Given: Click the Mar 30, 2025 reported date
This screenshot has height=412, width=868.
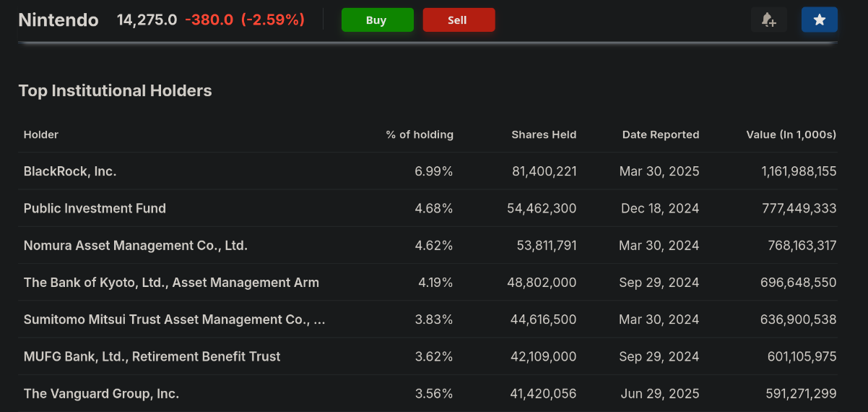Looking at the screenshot, I should [x=659, y=171].
